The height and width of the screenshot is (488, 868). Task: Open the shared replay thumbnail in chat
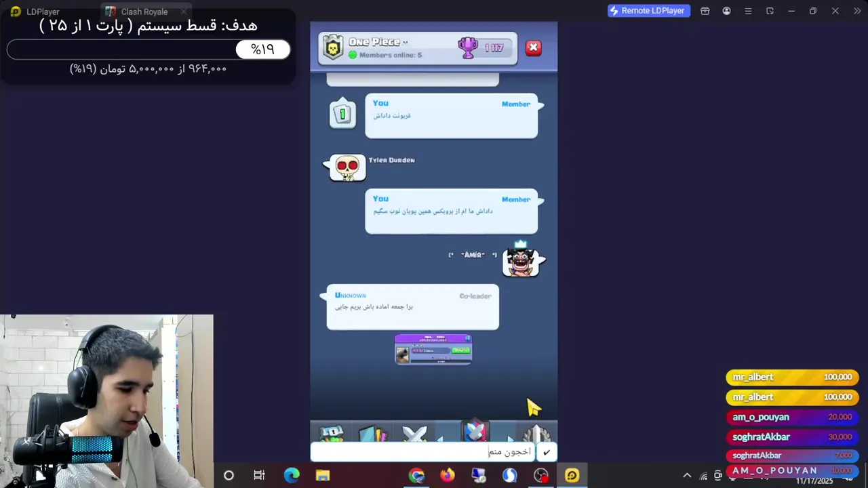coord(433,349)
